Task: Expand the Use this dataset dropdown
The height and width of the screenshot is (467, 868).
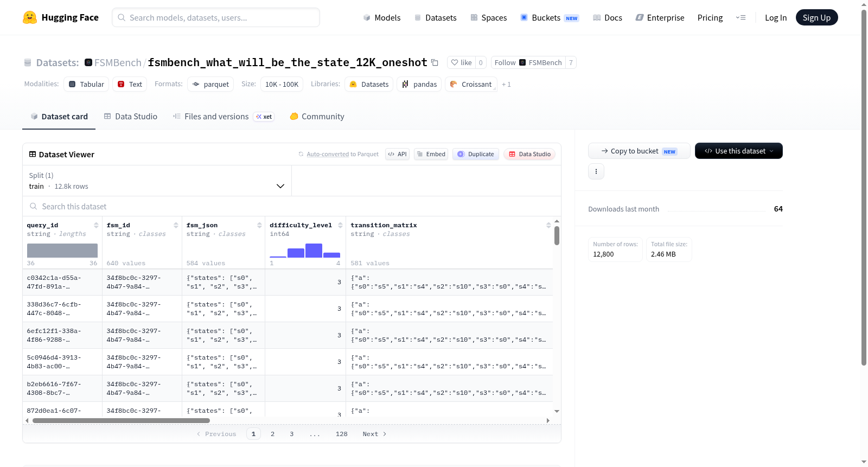Action: pos(738,151)
